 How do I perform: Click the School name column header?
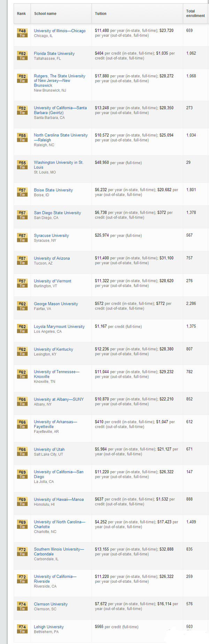(45, 14)
